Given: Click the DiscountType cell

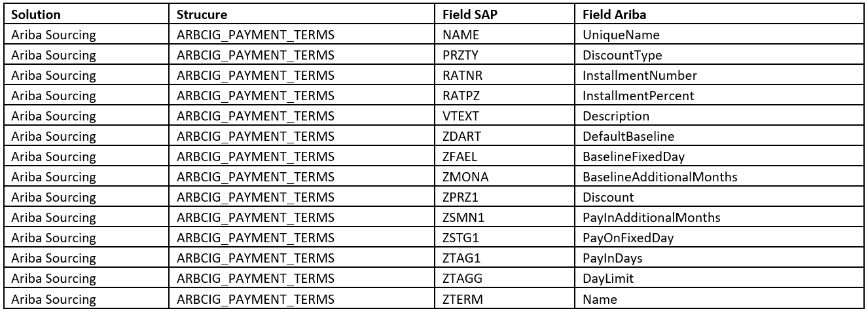Looking at the screenshot, I should [x=721, y=55].
